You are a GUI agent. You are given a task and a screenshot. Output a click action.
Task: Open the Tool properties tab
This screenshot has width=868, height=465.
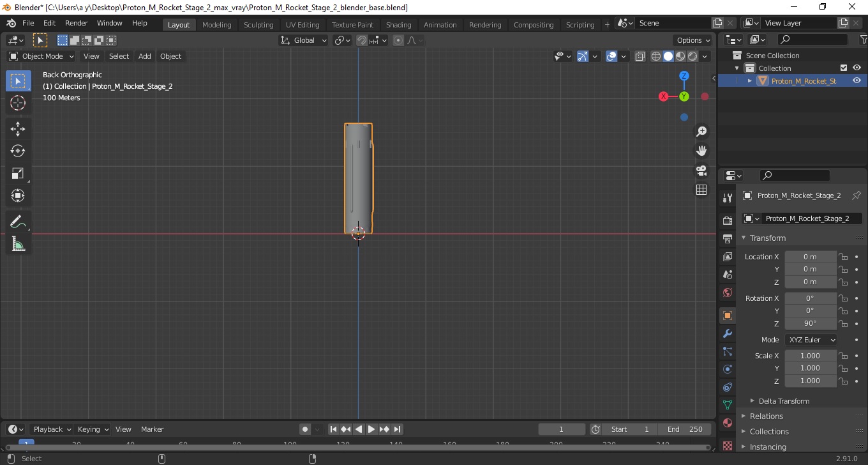tap(727, 198)
